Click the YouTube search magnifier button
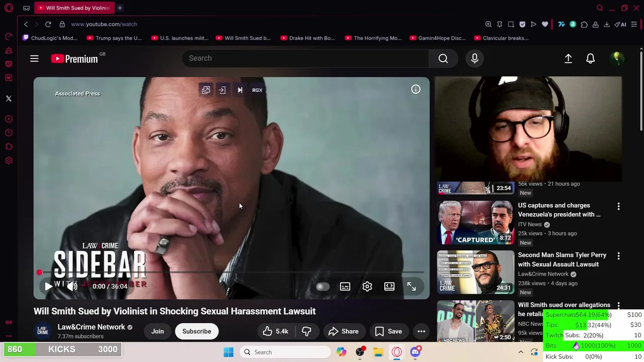The image size is (644, 362). (443, 58)
